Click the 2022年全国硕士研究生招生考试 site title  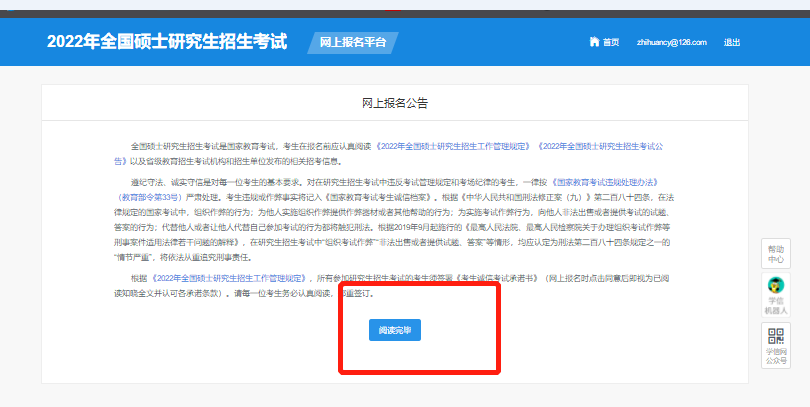click(167, 42)
